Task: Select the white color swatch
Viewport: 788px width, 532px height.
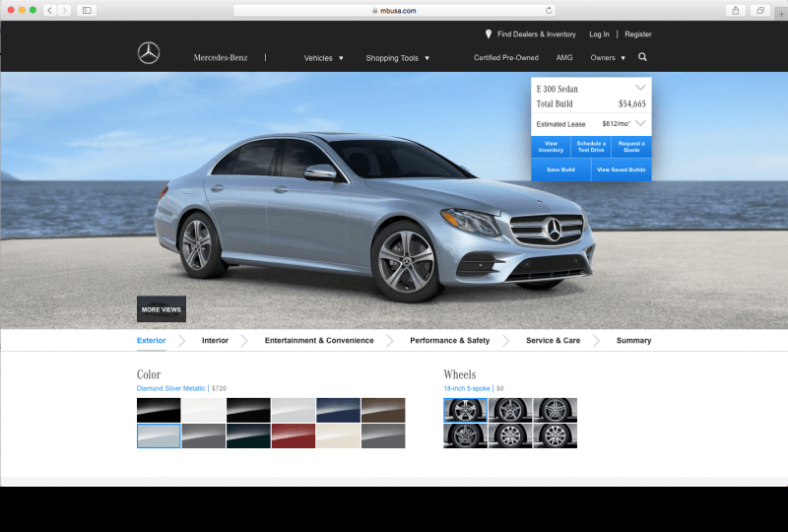Action: (x=204, y=410)
